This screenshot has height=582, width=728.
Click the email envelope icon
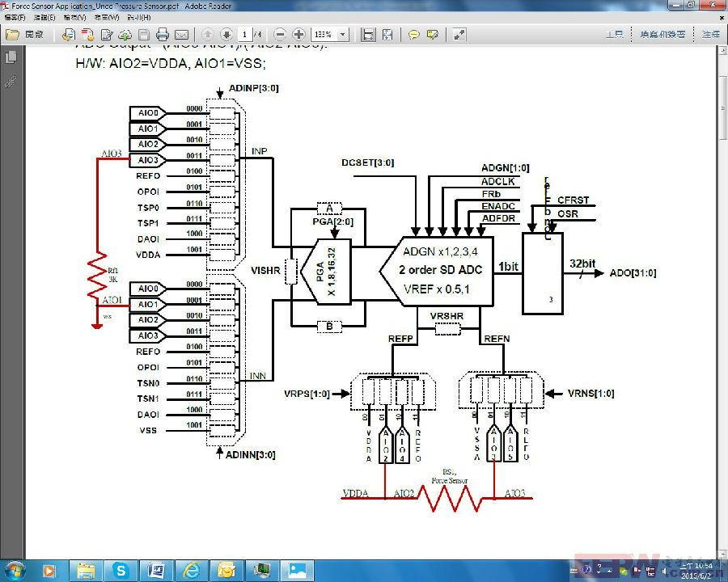(x=181, y=34)
